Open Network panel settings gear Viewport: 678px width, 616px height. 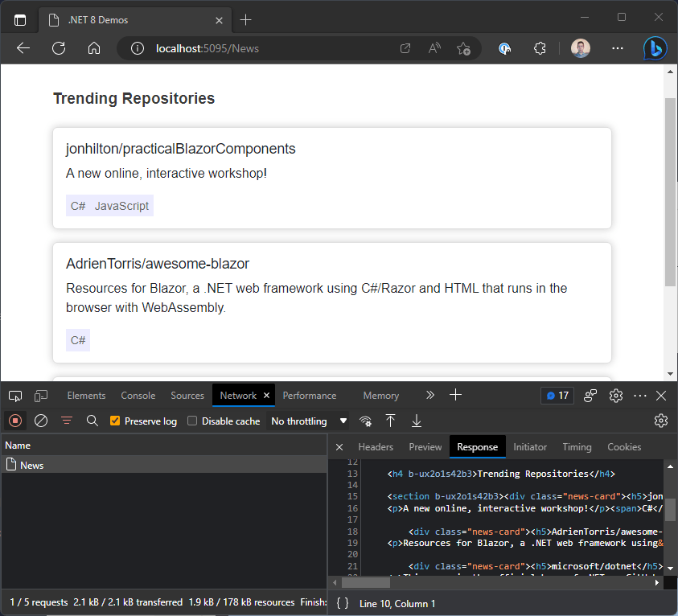(660, 421)
